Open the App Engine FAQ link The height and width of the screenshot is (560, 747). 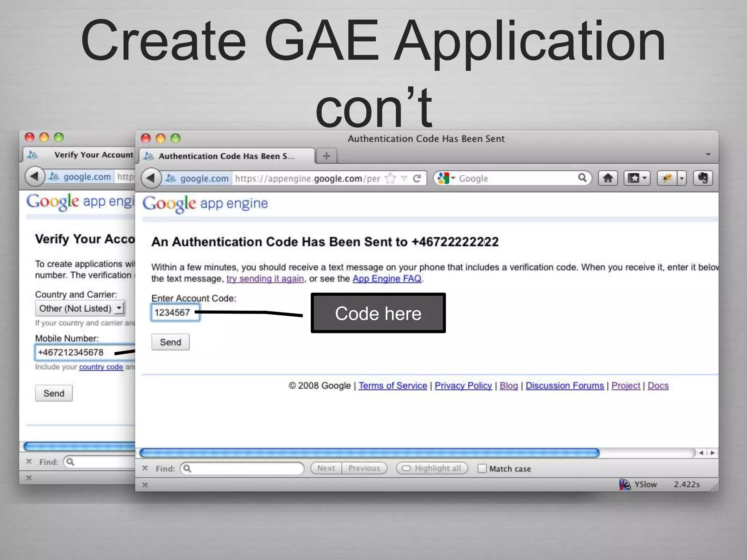coord(387,279)
